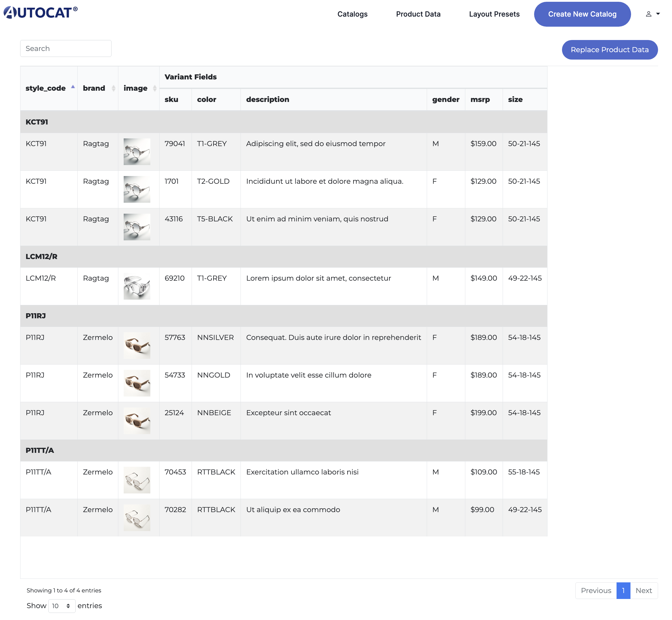Screen dimensions: 672x620
Task: Collapse the P11RJ group header
Action: click(x=36, y=316)
